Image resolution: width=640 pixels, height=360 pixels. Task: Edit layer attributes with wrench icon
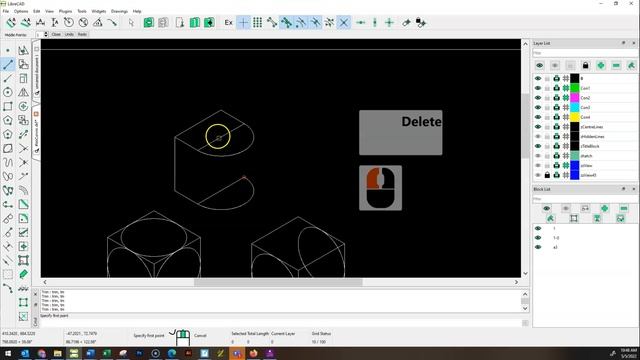[631, 65]
